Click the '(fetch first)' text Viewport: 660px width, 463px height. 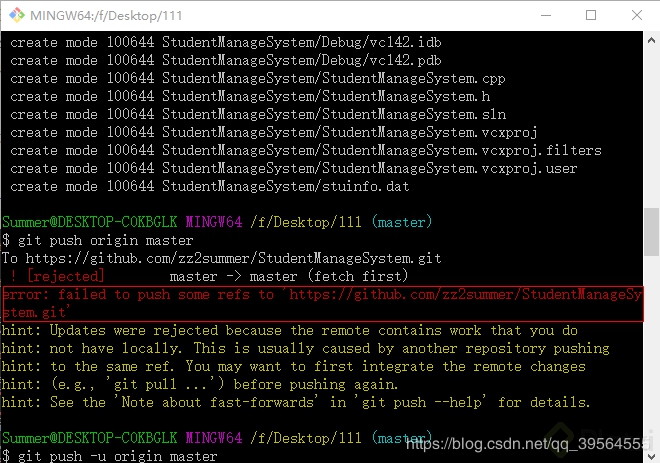coord(358,276)
